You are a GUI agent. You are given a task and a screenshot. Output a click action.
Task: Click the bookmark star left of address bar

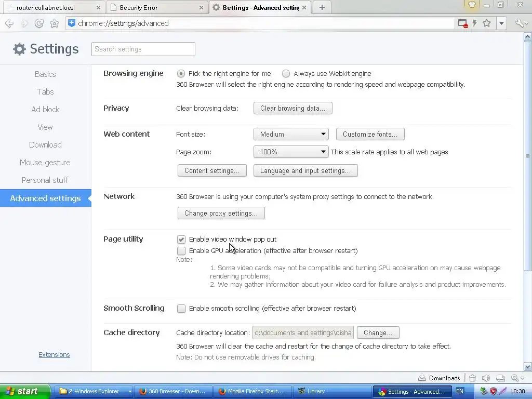pyautogui.click(x=54, y=23)
